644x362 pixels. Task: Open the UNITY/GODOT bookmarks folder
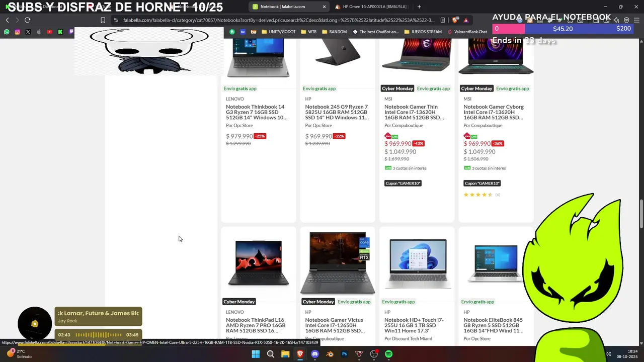279,32
